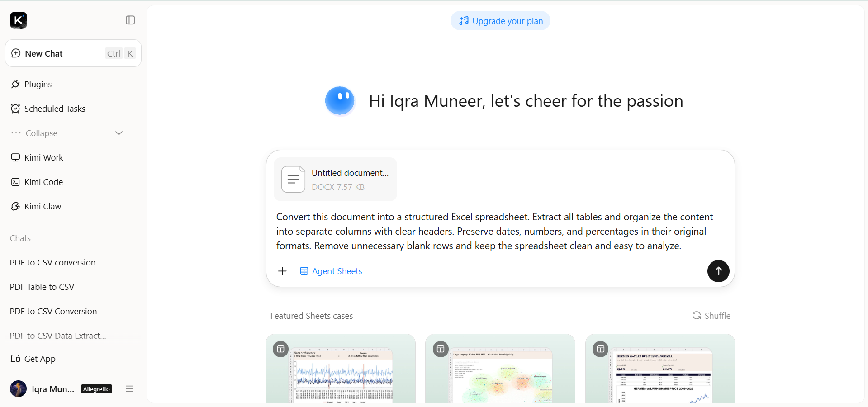
Task: Click the plus attachment icon
Action: point(282,271)
